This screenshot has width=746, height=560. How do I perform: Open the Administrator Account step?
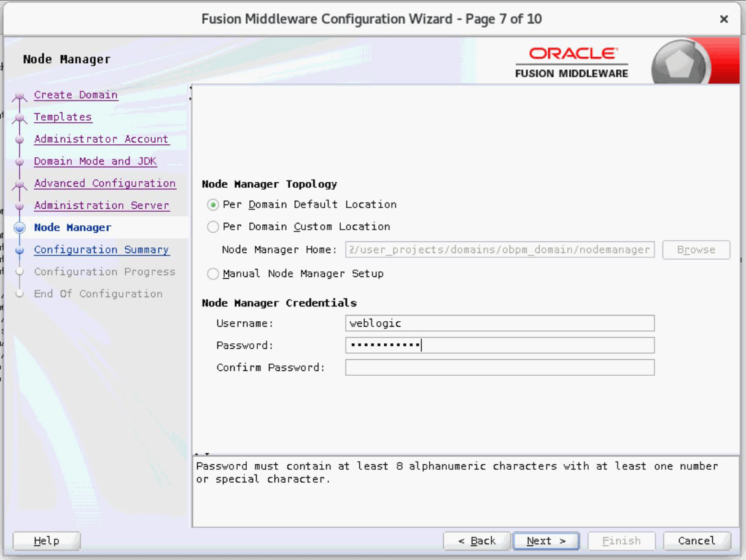(101, 139)
